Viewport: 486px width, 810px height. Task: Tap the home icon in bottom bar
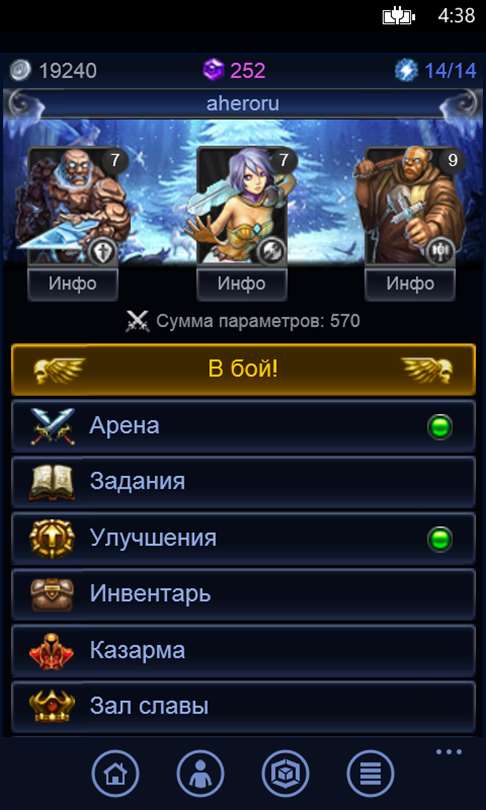(x=115, y=773)
